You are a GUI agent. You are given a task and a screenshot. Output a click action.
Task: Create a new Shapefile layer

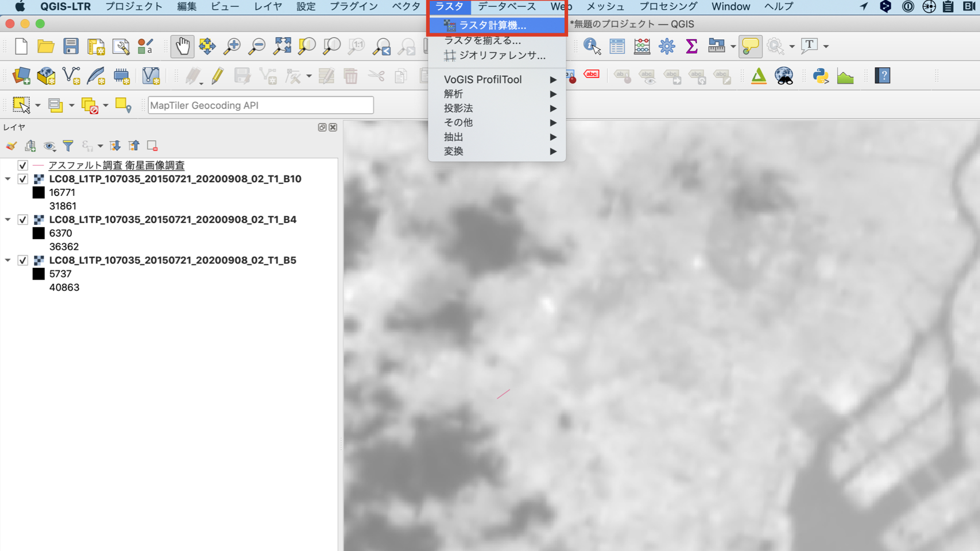(x=71, y=76)
